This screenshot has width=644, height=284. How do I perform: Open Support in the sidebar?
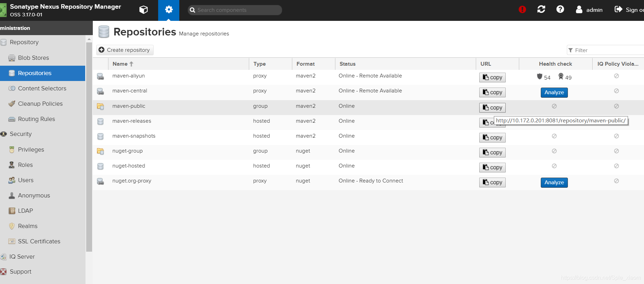[x=42, y=272]
